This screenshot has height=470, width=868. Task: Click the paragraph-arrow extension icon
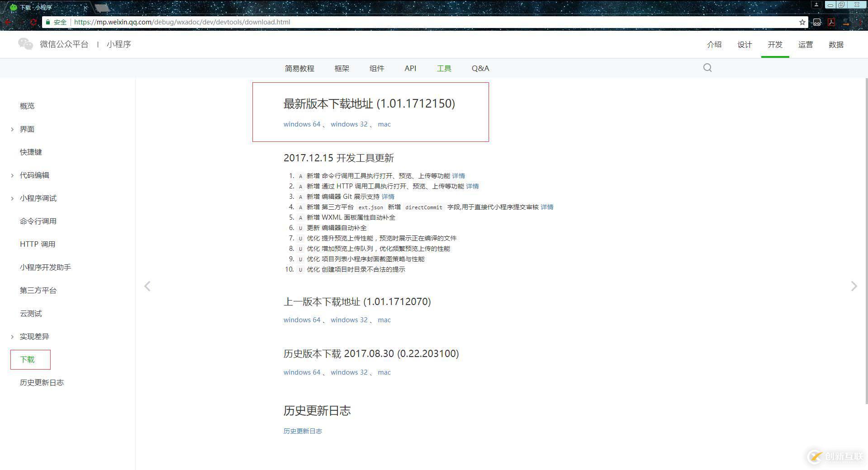point(846,22)
